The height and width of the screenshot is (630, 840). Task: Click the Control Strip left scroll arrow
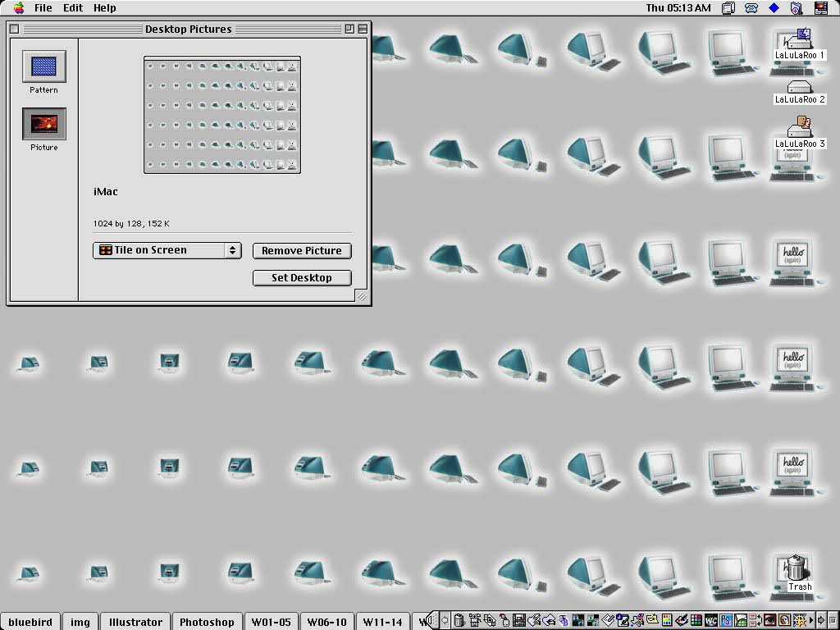(445, 620)
